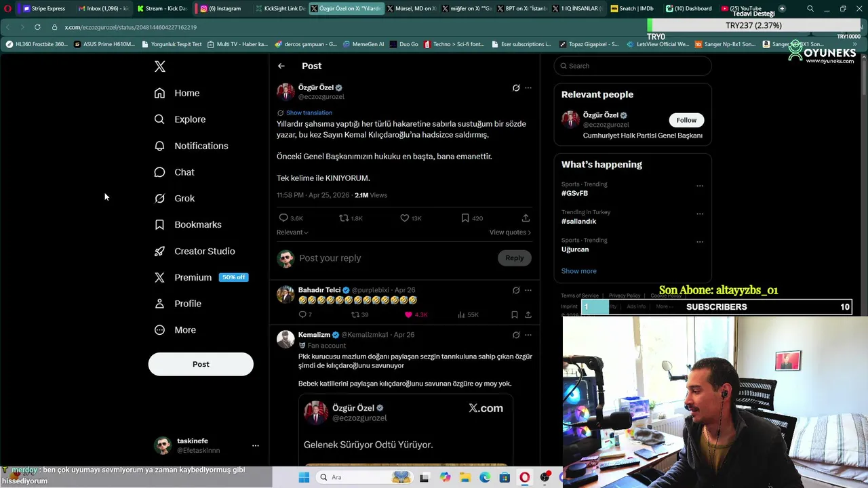Click Grok icon on Özgür Özel's post
868x488 pixels.
pos(516,87)
